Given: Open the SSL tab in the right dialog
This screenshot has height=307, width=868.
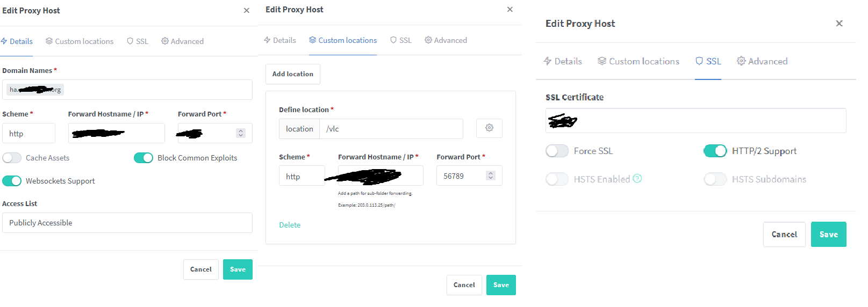Looking at the screenshot, I should [x=708, y=61].
